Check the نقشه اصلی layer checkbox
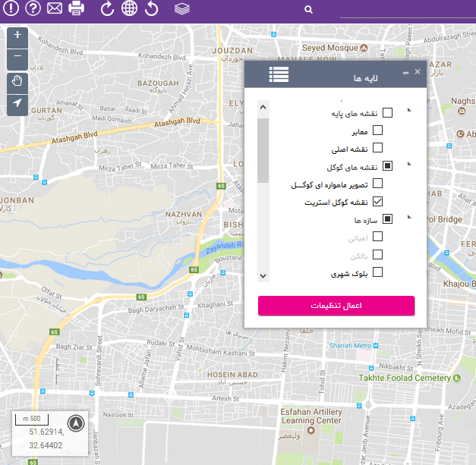This screenshot has height=465, width=476. point(377,148)
